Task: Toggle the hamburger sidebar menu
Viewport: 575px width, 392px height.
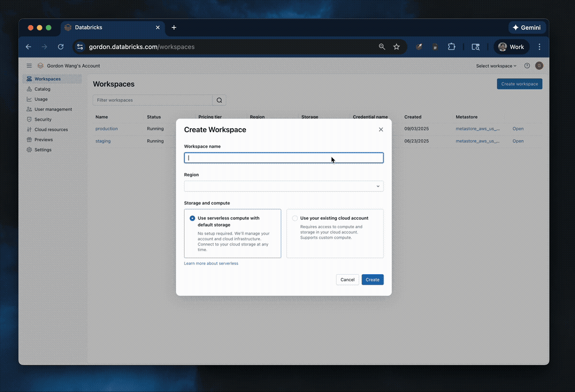Action: click(x=29, y=66)
